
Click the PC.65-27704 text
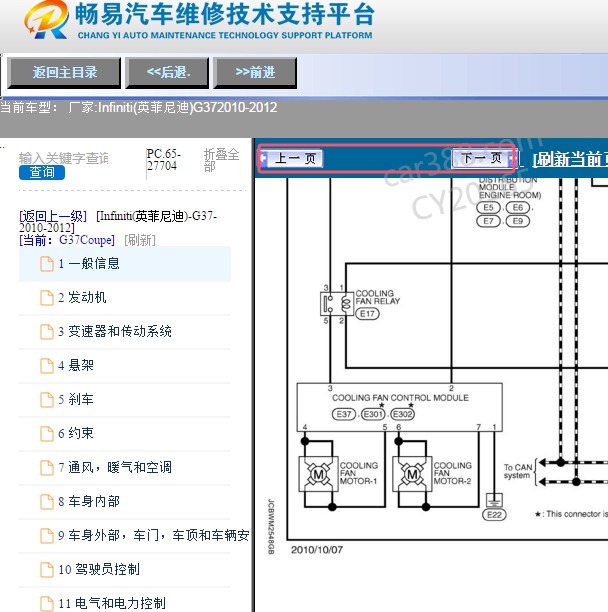(163, 160)
